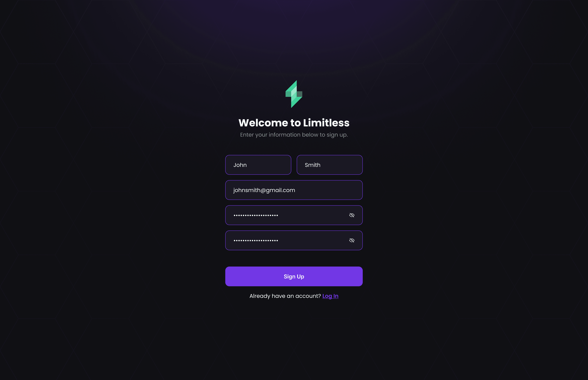Click the masked dots in the upper password field

point(256,215)
